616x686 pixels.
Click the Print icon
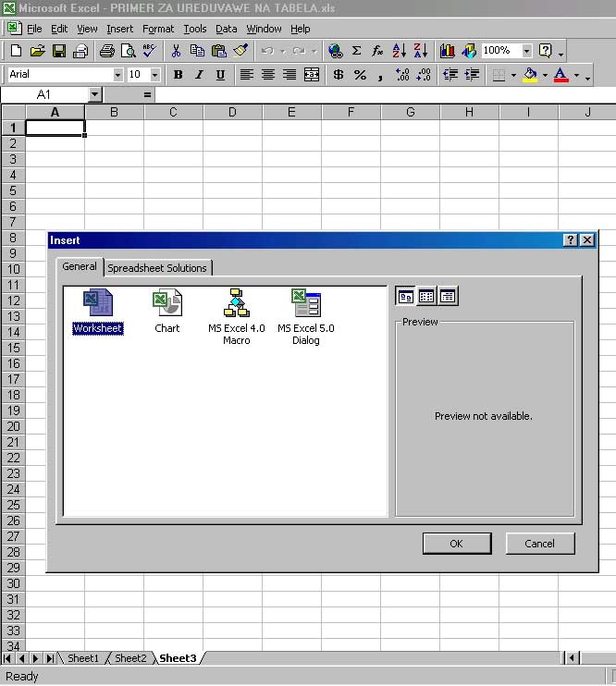tap(106, 51)
